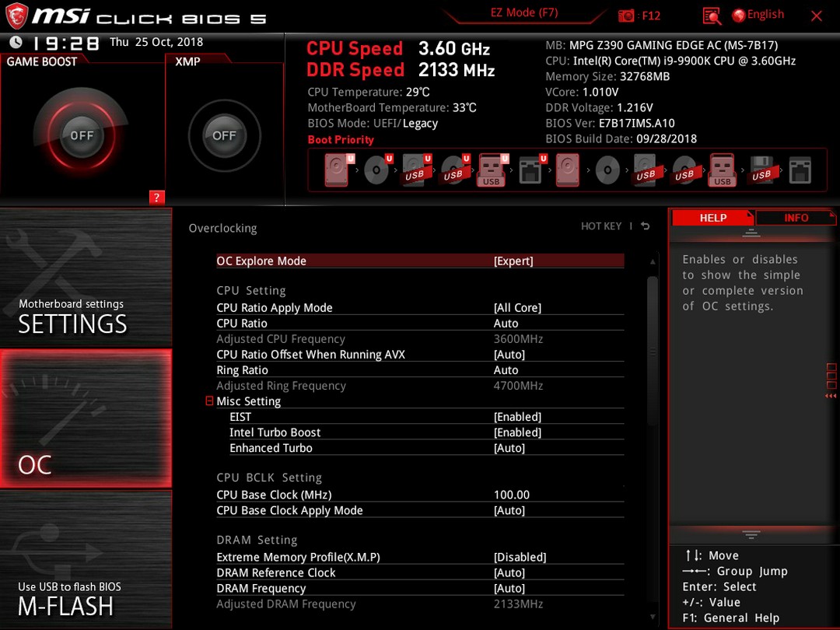The image size is (840, 630).
Task: Click the date Thu 25 Oct, 2018
Action: pyautogui.click(x=156, y=42)
